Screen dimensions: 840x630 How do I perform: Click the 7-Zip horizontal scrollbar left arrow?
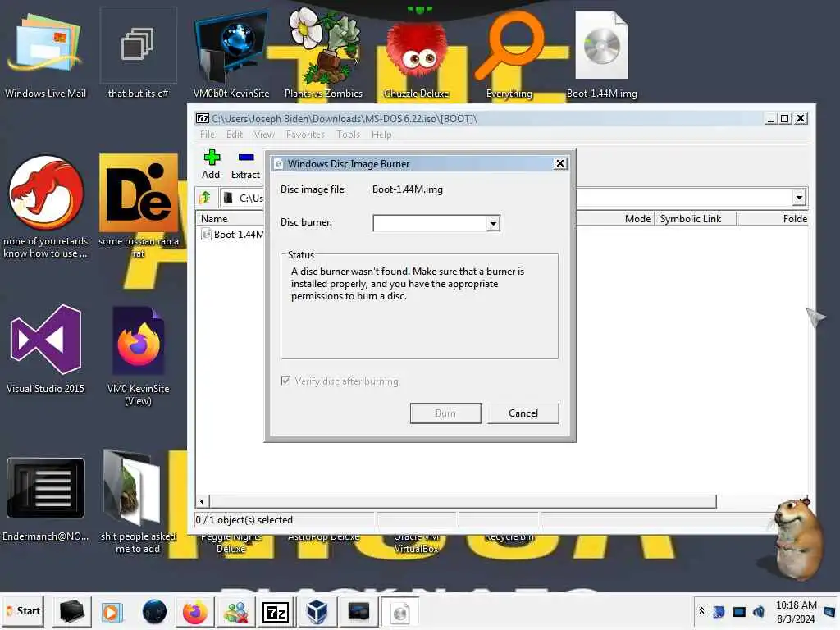coord(202,501)
